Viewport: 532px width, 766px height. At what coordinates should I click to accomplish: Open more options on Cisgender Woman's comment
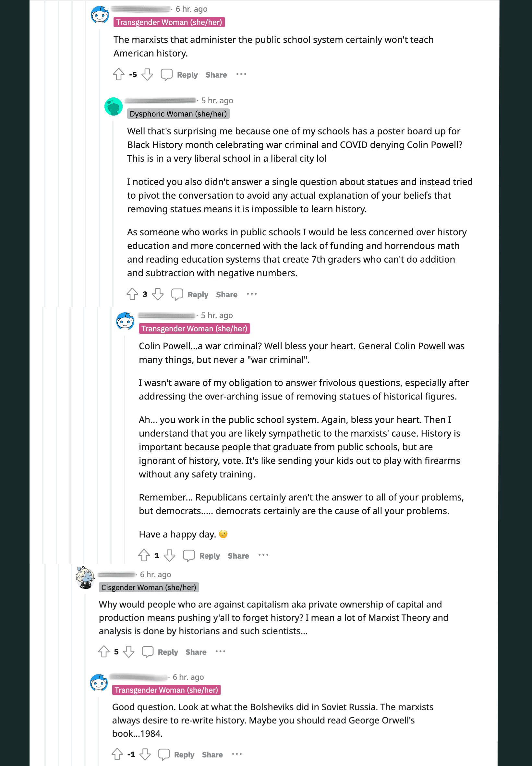tap(220, 652)
